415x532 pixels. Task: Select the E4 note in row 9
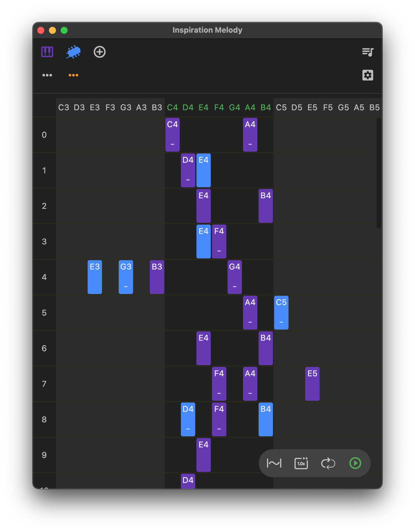pyautogui.click(x=204, y=455)
